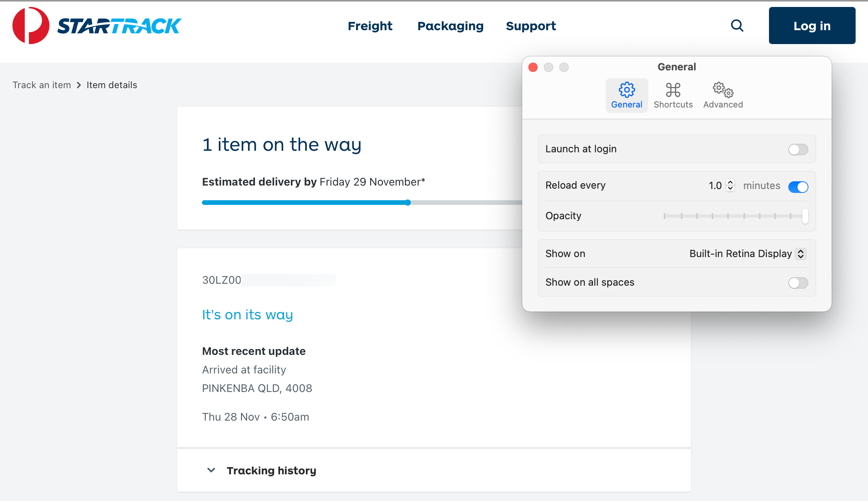Turn on Show on all spaces
Screen dimensions: 868x501
click(798, 283)
